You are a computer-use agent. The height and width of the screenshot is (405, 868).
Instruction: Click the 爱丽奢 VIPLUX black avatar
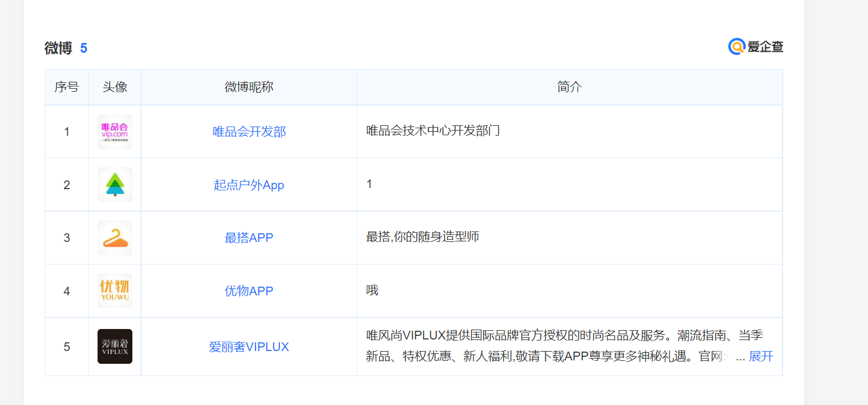[115, 346]
